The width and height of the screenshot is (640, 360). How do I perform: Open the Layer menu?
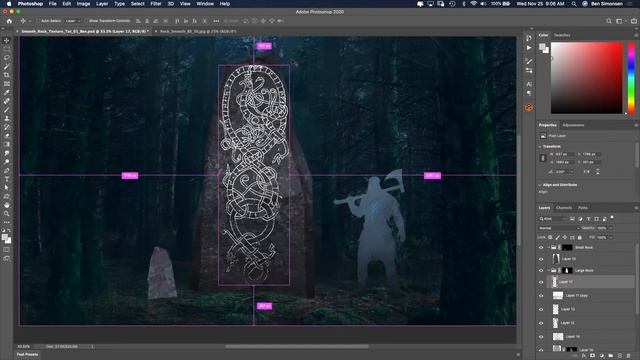[x=102, y=4]
